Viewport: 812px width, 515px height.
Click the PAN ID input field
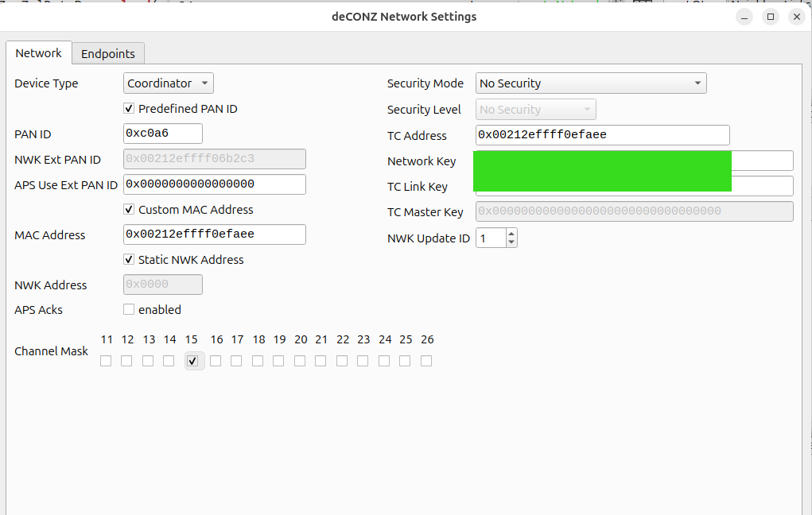click(162, 134)
